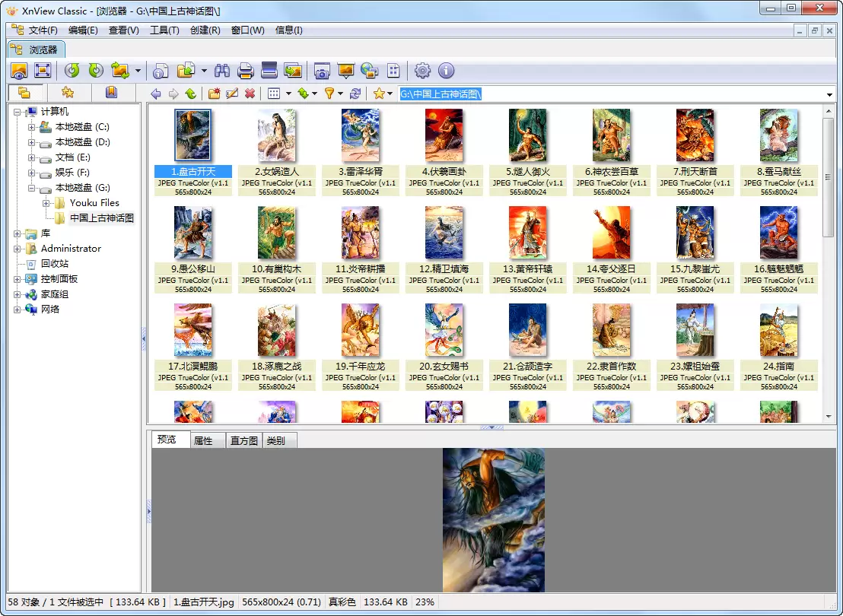Refresh the folder listing
This screenshot has height=616, width=843.
click(x=355, y=94)
